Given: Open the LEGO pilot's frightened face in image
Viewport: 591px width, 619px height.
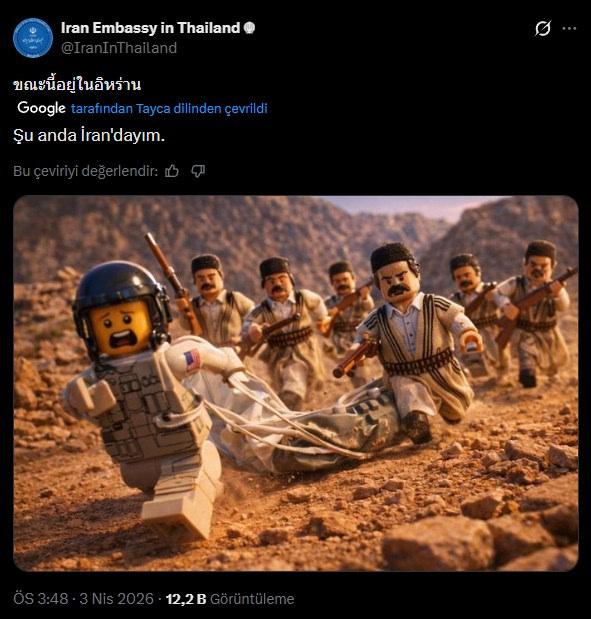Looking at the screenshot, I should pyautogui.click(x=120, y=327).
